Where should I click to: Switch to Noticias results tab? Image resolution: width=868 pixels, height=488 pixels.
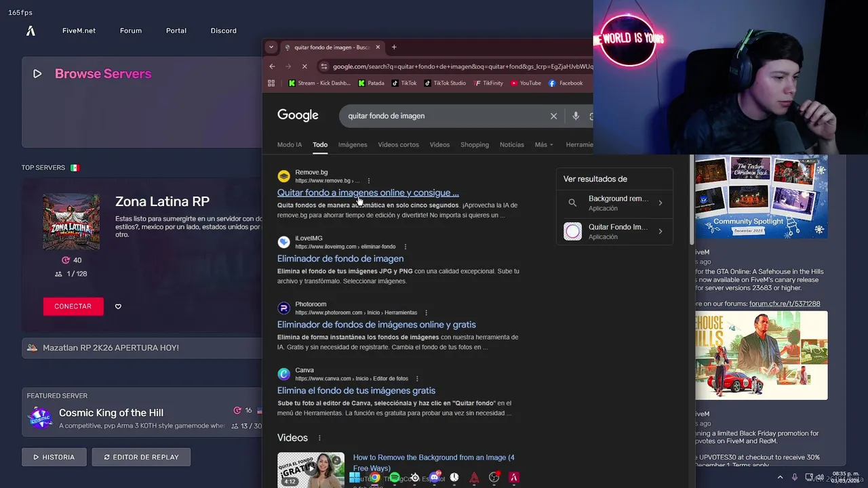click(512, 144)
